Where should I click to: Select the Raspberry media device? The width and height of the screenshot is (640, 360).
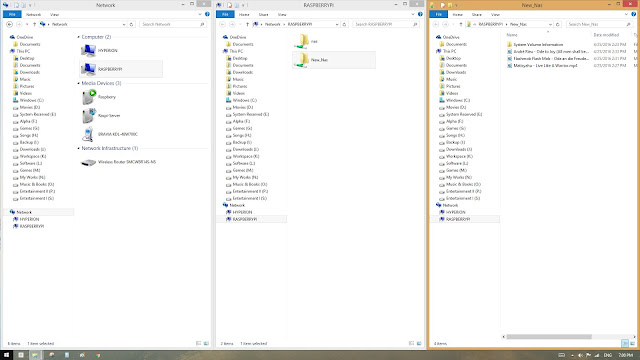[99, 97]
